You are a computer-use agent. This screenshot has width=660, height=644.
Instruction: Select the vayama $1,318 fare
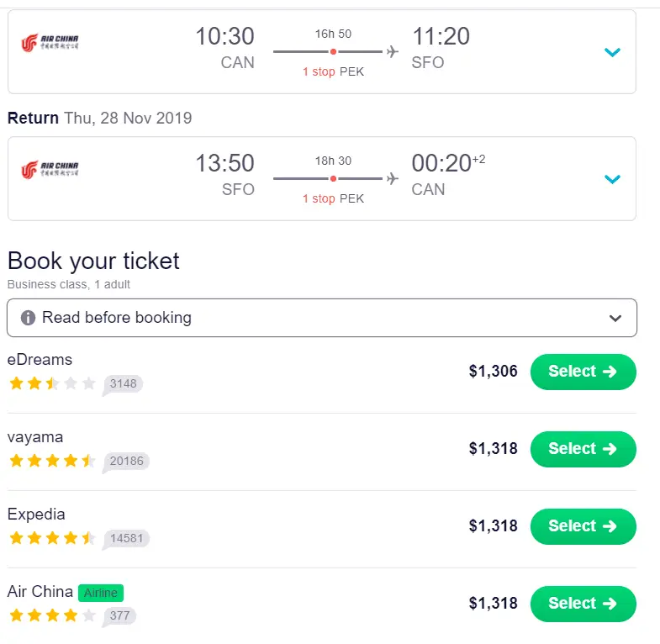(583, 449)
